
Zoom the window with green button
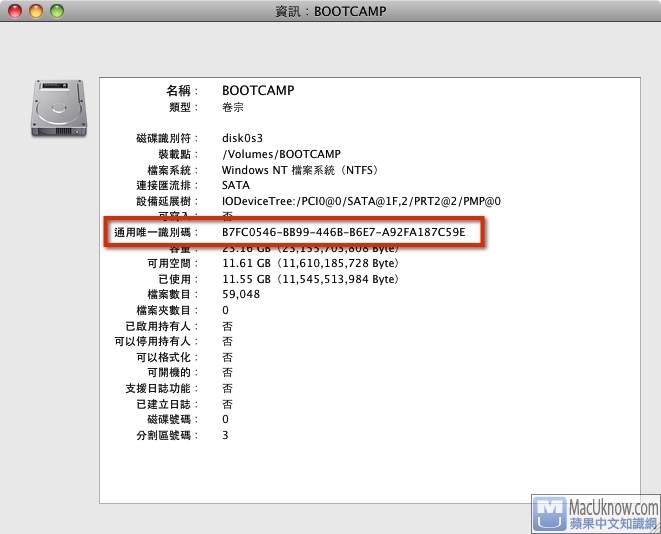[x=57, y=11]
